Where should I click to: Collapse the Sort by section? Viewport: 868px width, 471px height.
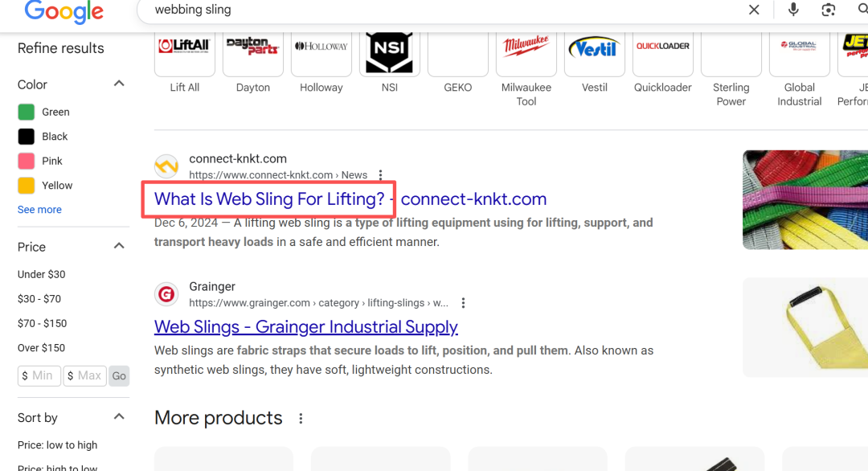pyautogui.click(x=119, y=417)
